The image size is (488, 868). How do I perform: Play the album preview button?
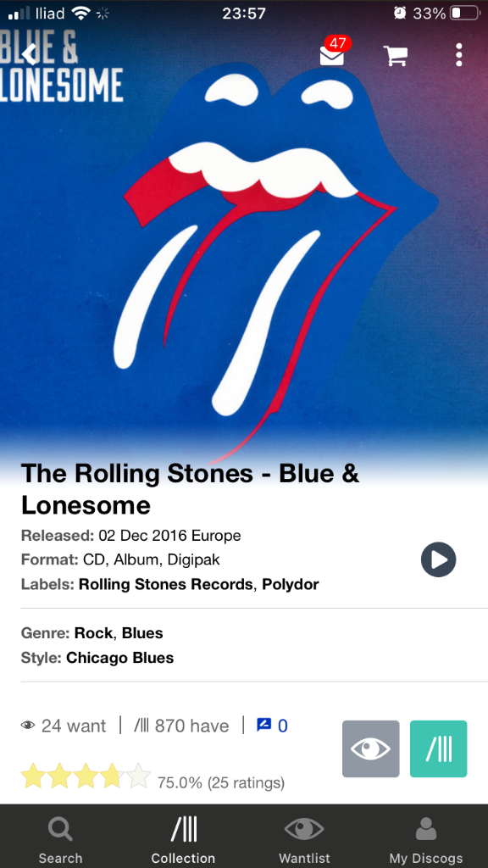pos(438,559)
